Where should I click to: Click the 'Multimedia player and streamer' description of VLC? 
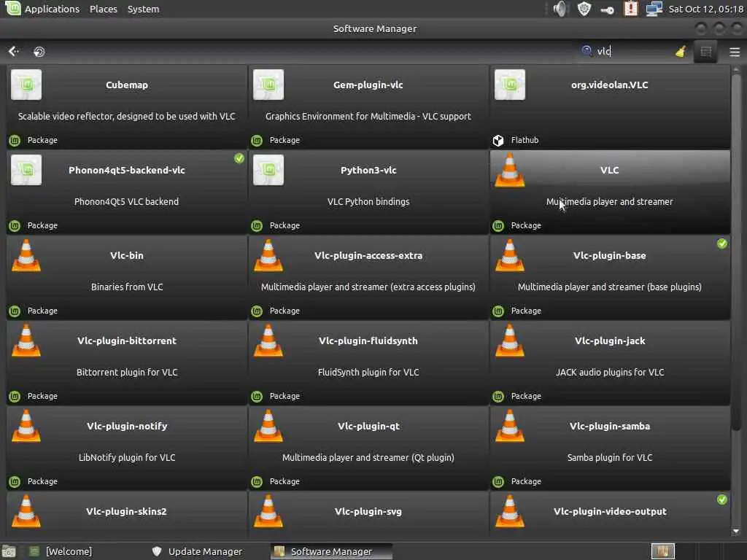[x=610, y=201]
